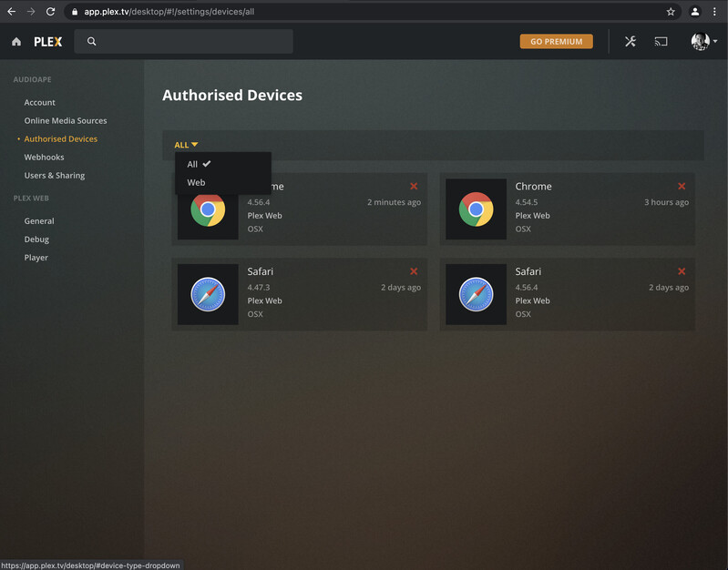
Task: Click Safari icon for 4.56.4 device
Action: 476,294
